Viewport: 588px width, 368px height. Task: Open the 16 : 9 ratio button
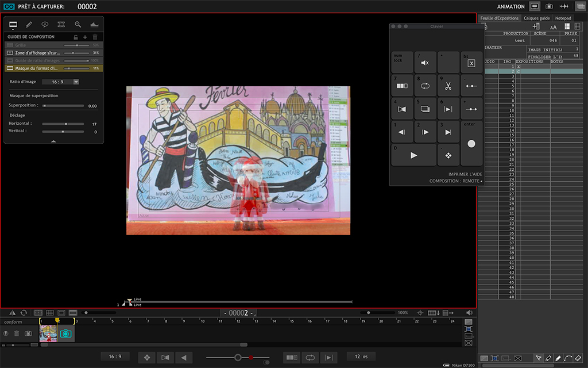click(115, 356)
